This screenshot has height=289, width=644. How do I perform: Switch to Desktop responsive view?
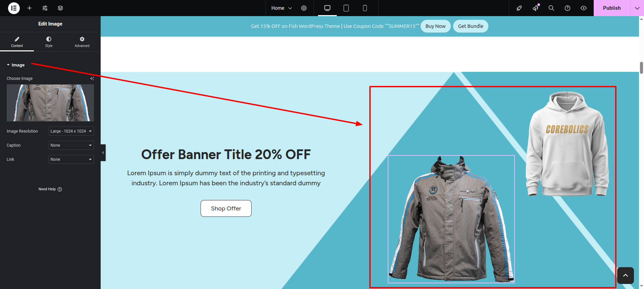tap(327, 8)
